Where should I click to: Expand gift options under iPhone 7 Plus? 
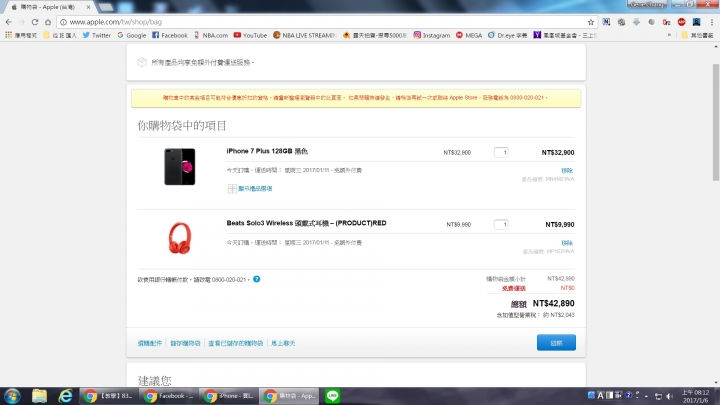click(250, 189)
